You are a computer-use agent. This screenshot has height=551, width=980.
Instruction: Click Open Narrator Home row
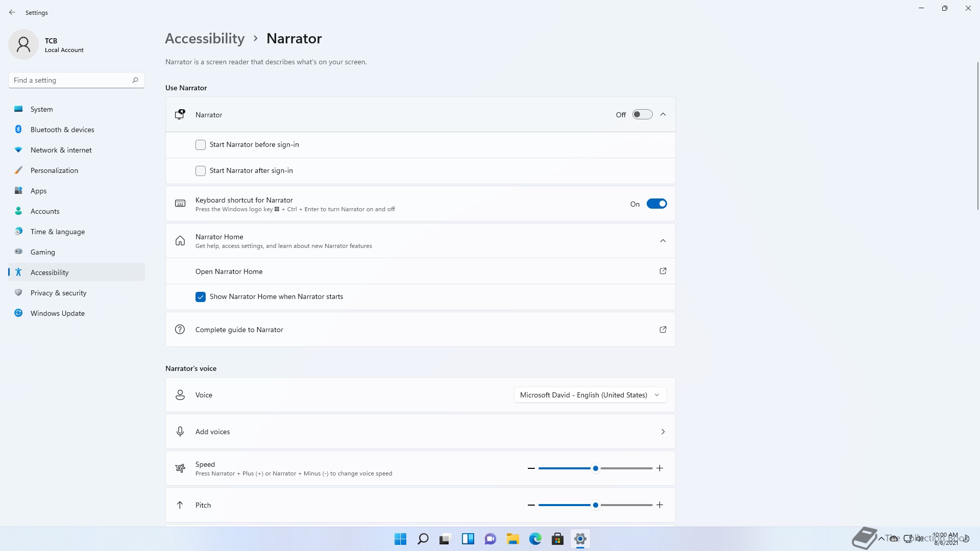pos(420,271)
